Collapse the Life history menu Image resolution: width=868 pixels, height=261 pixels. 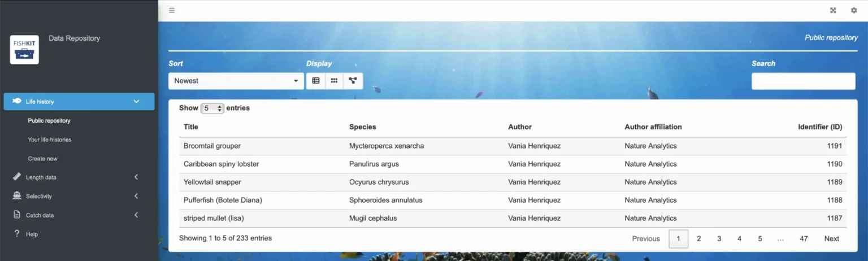coord(79,102)
